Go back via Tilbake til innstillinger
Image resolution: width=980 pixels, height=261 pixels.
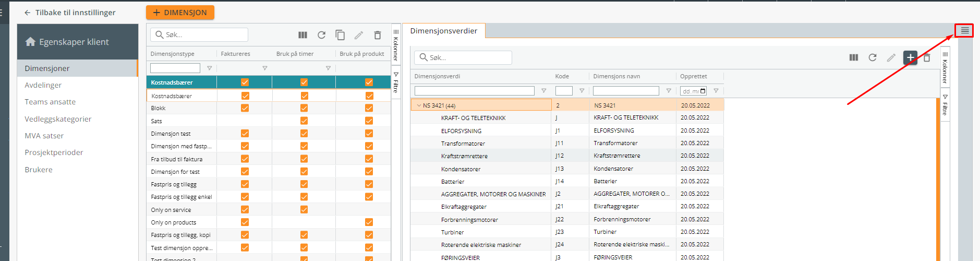tap(70, 13)
